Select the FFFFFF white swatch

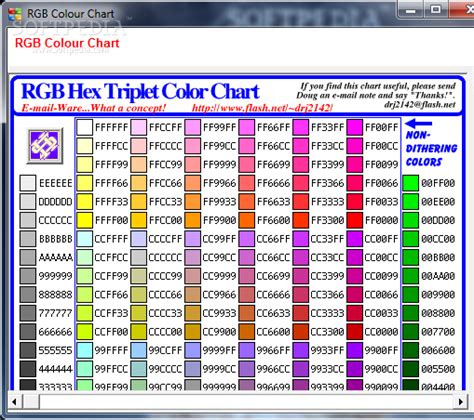(85, 127)
